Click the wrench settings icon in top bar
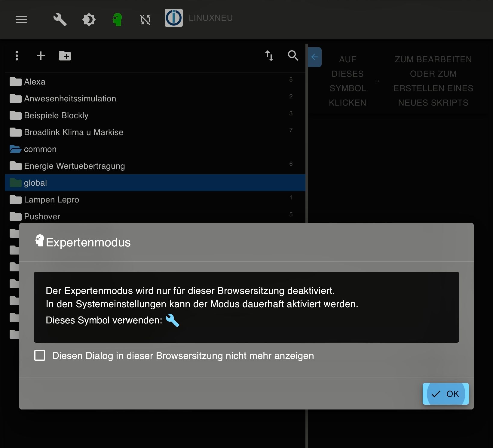The height and width of the screenshot is (448, 493). [x=60, y=20]
